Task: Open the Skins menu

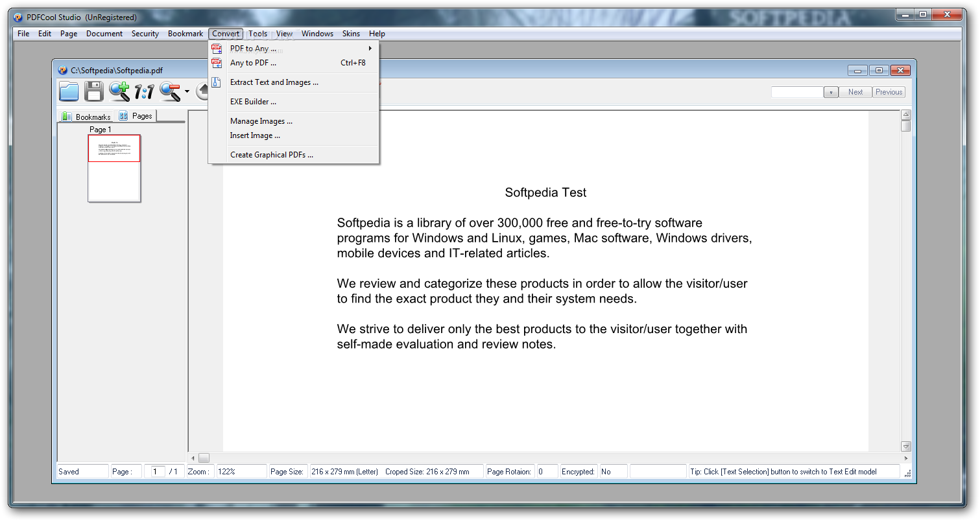Action: 352,34
